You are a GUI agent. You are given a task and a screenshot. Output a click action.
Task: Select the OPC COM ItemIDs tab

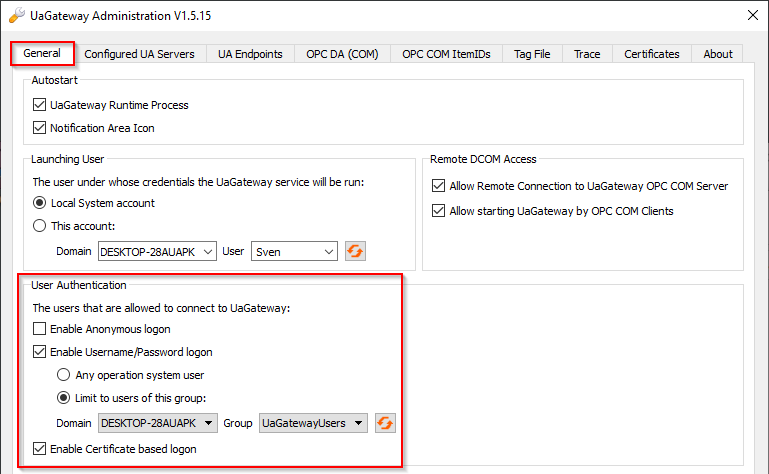click(446, 54)
